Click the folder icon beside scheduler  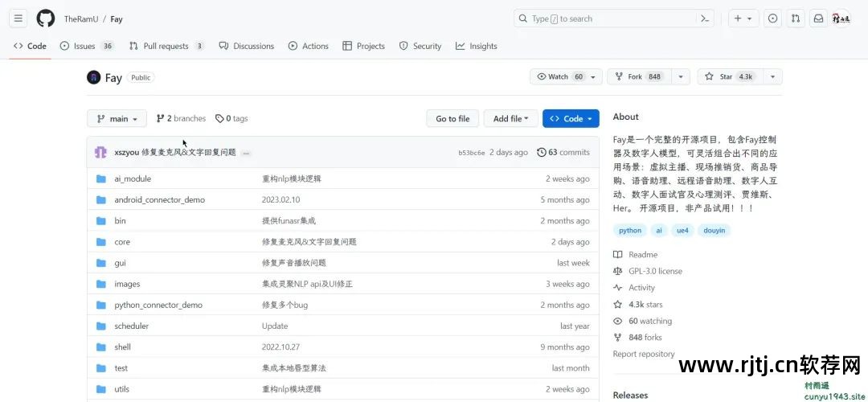point(100,326)
